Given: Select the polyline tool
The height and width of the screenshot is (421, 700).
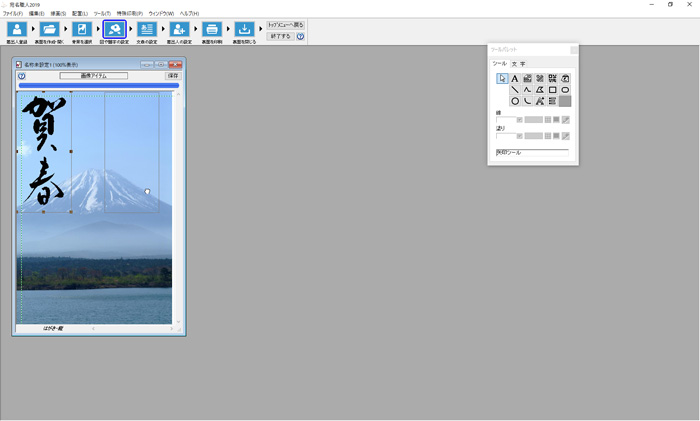Looking at the screenshot, I should click(527, 90).
